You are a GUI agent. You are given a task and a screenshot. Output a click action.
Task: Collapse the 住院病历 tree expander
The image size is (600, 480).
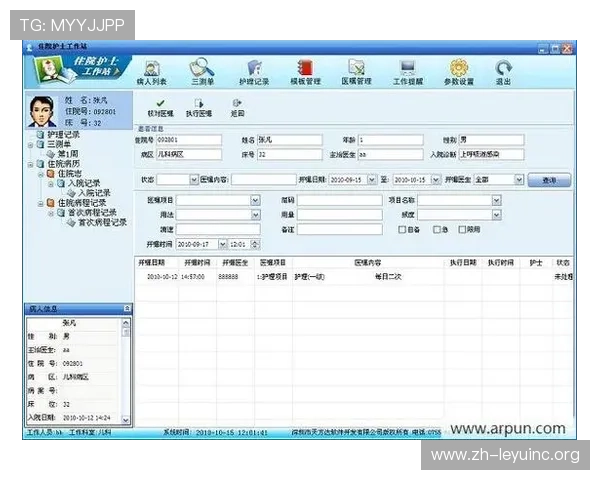31,165
